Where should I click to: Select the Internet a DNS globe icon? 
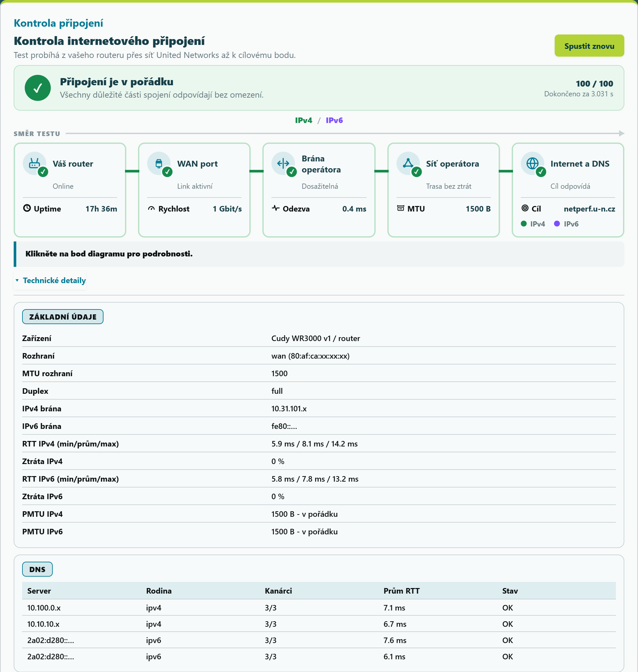pyautogui.click(x=533, y=163)
